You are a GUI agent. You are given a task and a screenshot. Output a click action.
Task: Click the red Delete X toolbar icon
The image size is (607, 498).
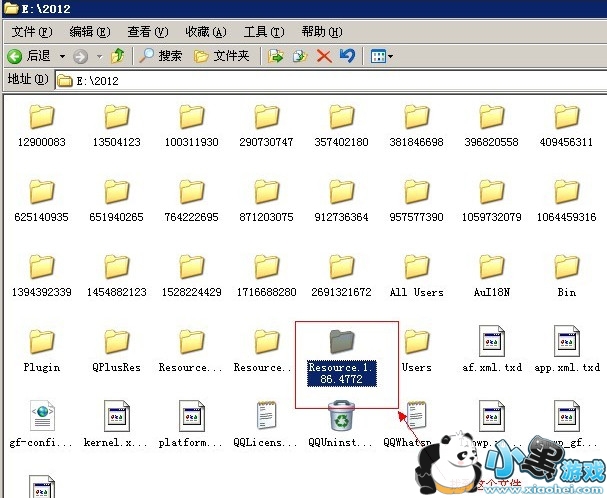(324, 56)
